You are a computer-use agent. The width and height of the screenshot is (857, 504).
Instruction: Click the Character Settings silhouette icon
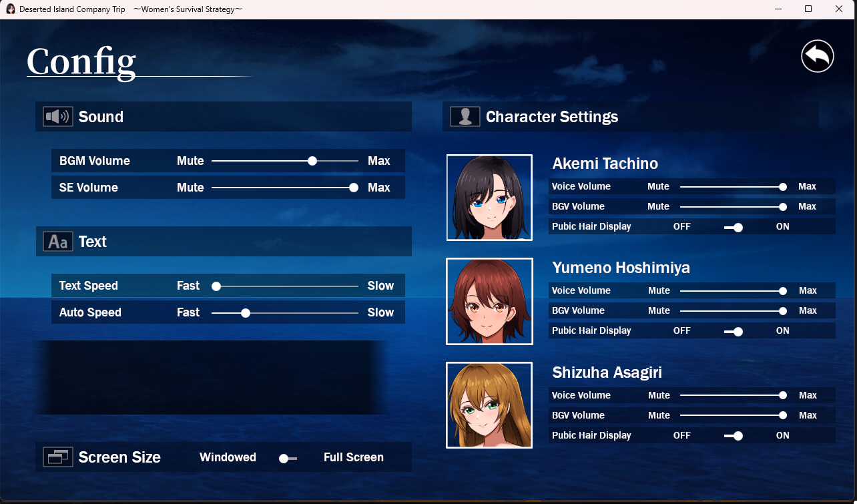(x=465, y=117)
